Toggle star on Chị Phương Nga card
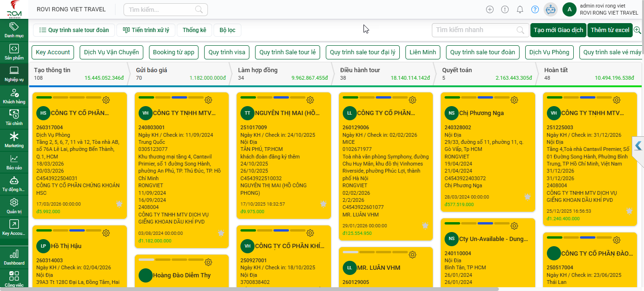The height and width of the screenshot is (291, 644). [x=528, y=196]
